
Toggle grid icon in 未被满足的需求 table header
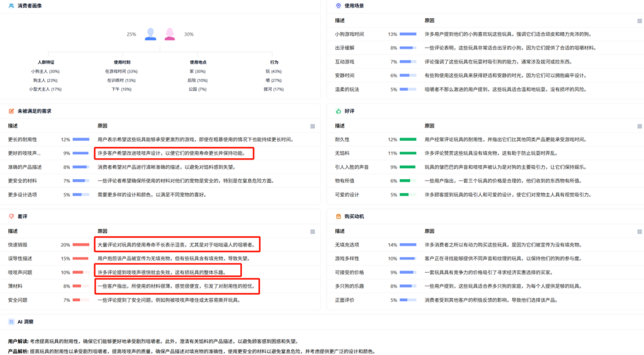click(312, 126)
